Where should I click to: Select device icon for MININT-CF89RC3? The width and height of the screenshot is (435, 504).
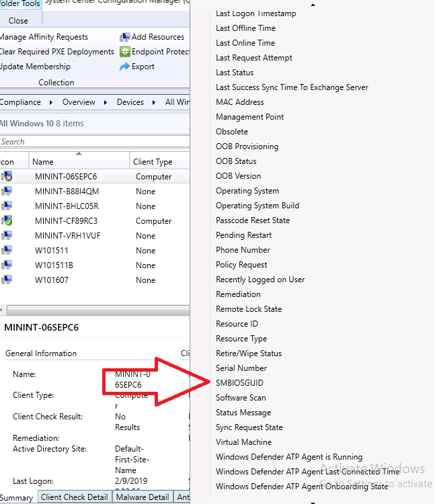[7, 221]
